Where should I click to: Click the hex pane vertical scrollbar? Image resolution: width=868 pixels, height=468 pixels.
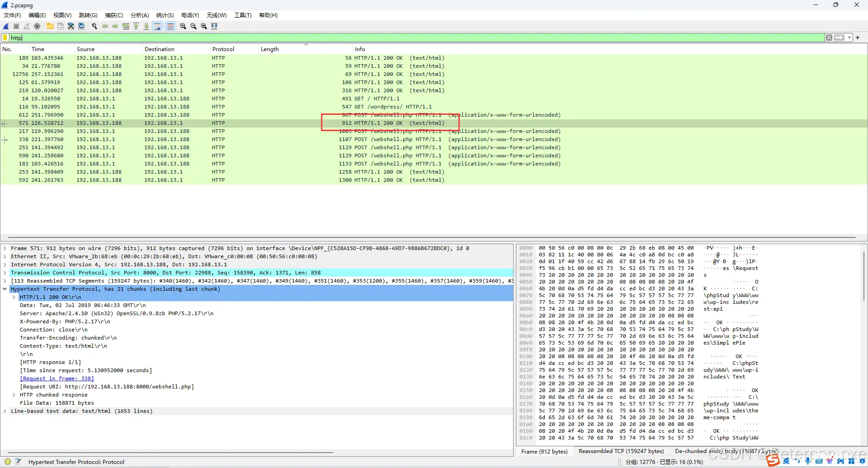863,277
